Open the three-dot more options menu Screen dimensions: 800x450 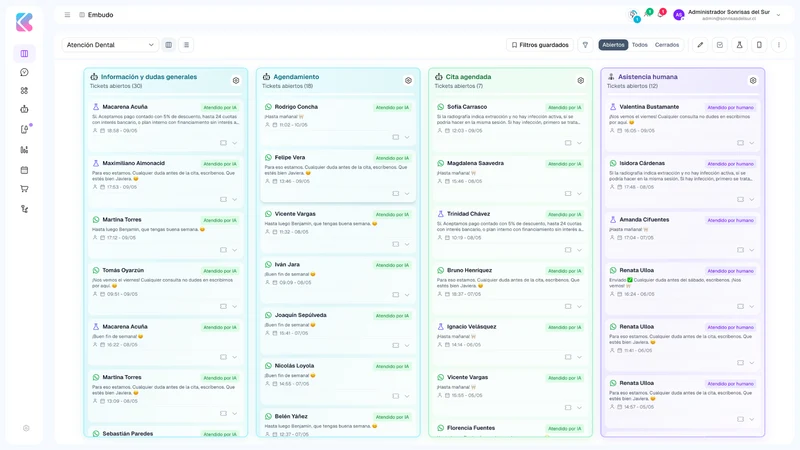coord(779,45)
